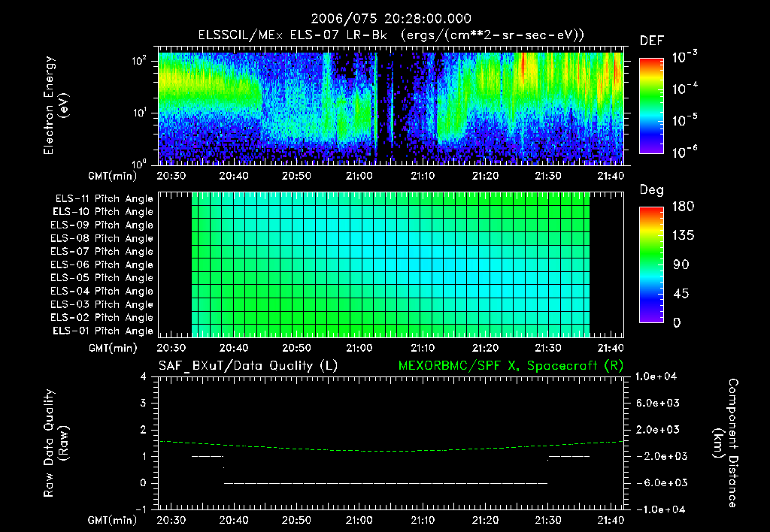Click GMT(min) label under the bottom panel
The image size is (770, 532).
112,520
